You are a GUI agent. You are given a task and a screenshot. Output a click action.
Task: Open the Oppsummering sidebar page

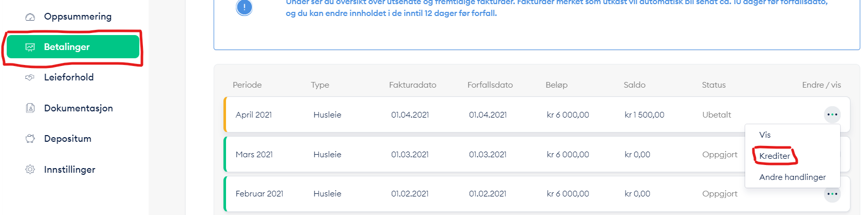[77, 16]
